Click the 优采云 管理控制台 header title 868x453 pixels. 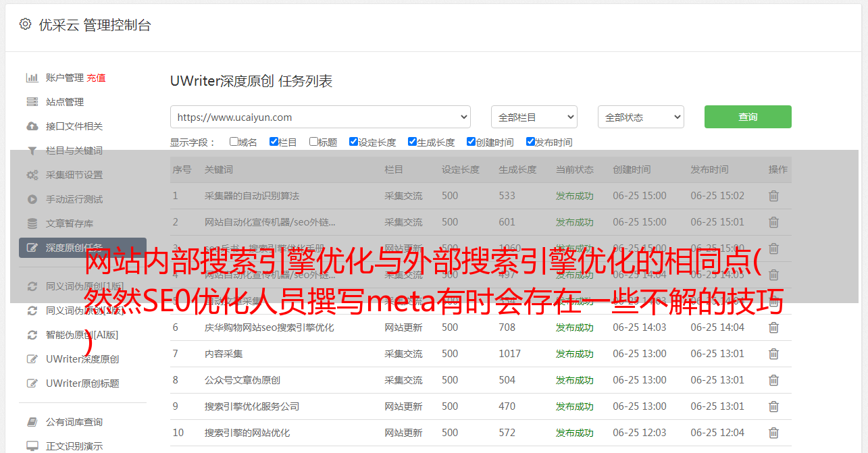[95, 25]
